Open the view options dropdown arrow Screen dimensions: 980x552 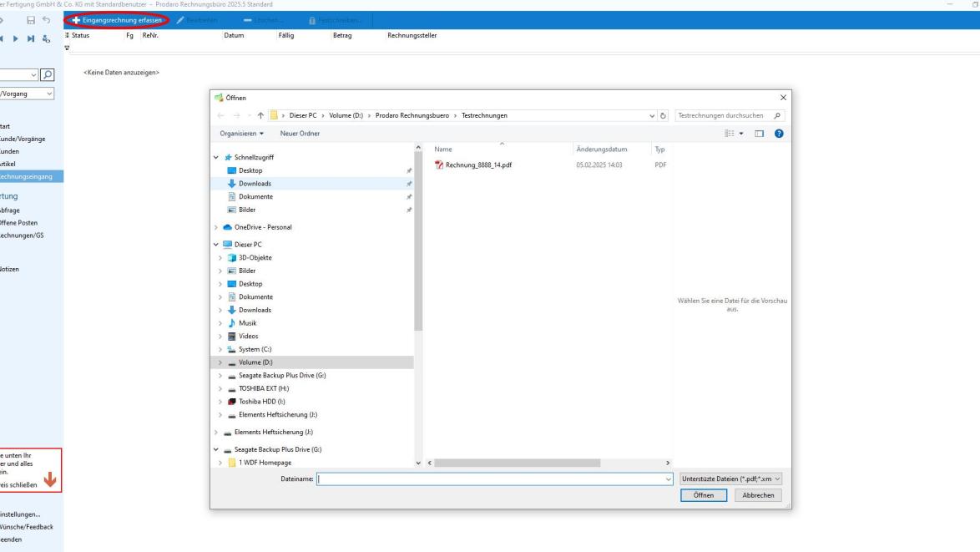741,133
